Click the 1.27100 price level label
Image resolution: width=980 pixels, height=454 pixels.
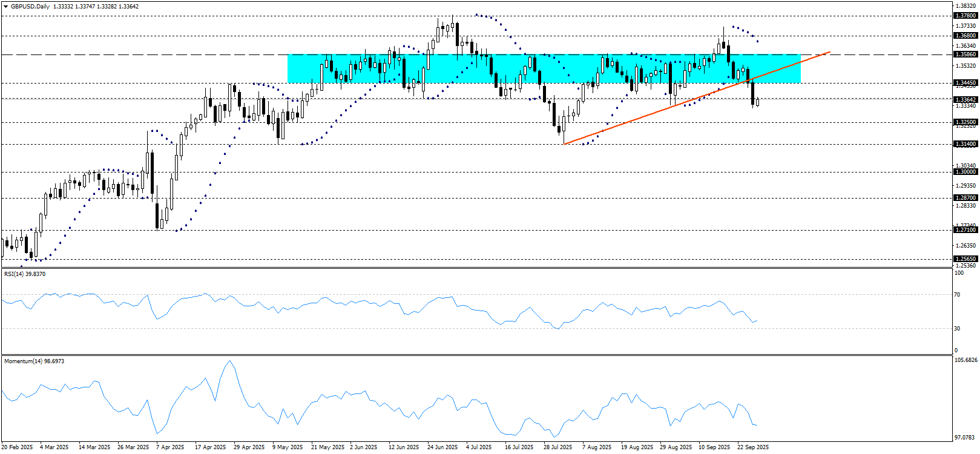[965, 230]
